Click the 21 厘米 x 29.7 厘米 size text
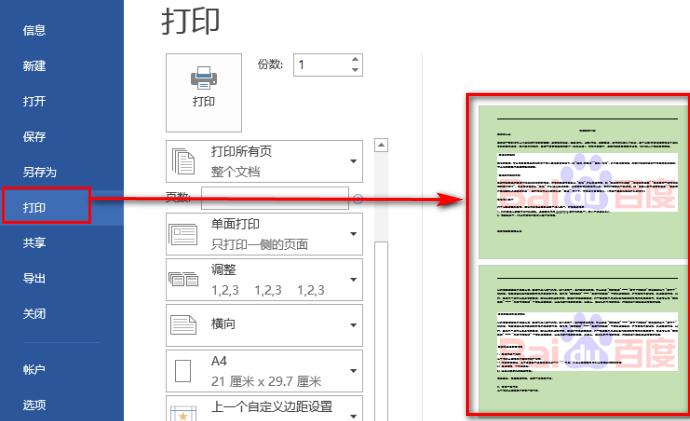This screenshot has height=421, width=690. (266, 381)
